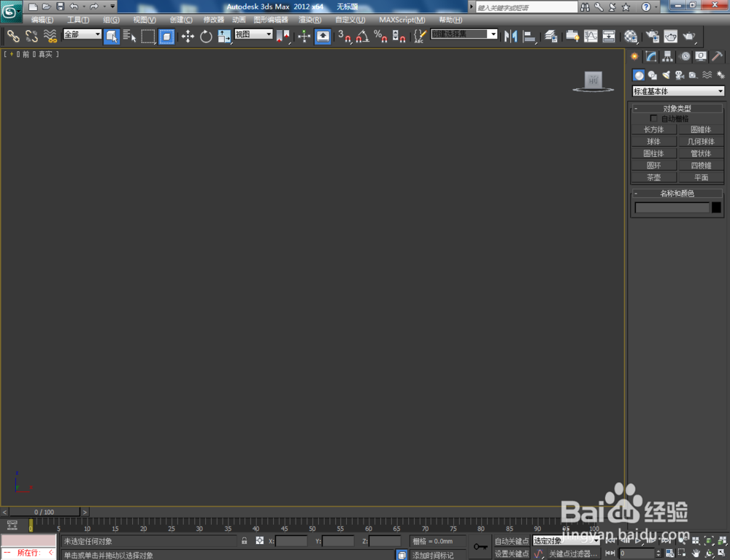This screenshot has height=560, width=730.
Task: Toggle the 自动关键点 button
Action: [512, 541]
